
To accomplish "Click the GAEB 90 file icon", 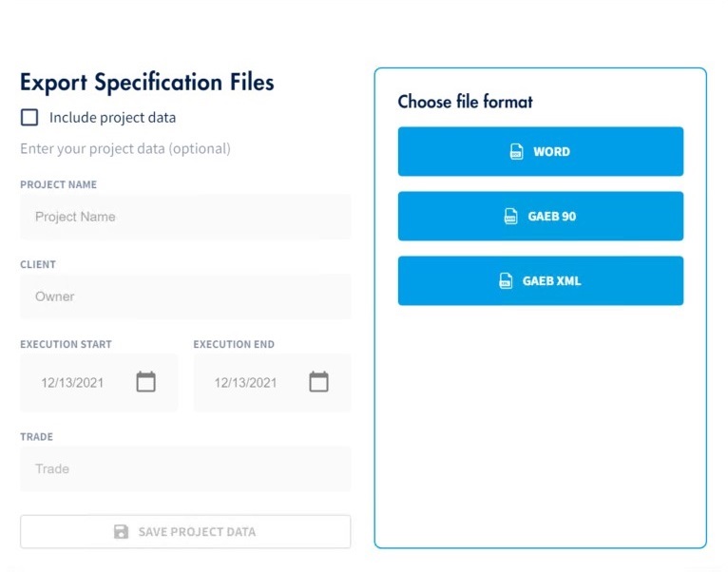I will click(x=511, y=217).
